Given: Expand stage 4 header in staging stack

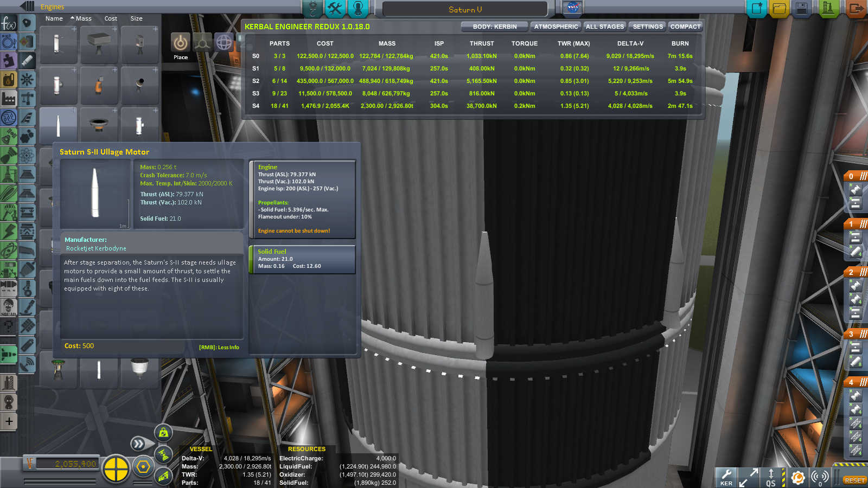Looking at the screenshot, I should pos(856,382).
